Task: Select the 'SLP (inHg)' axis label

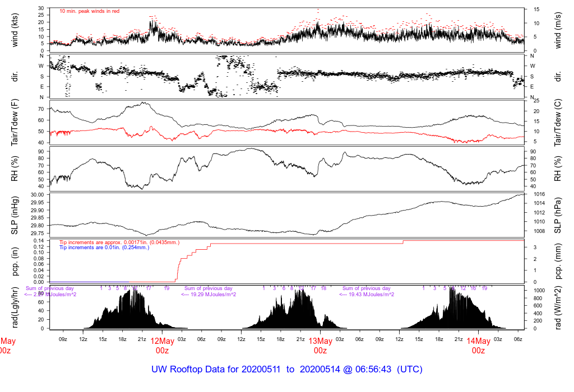Action: pos(15,216)
